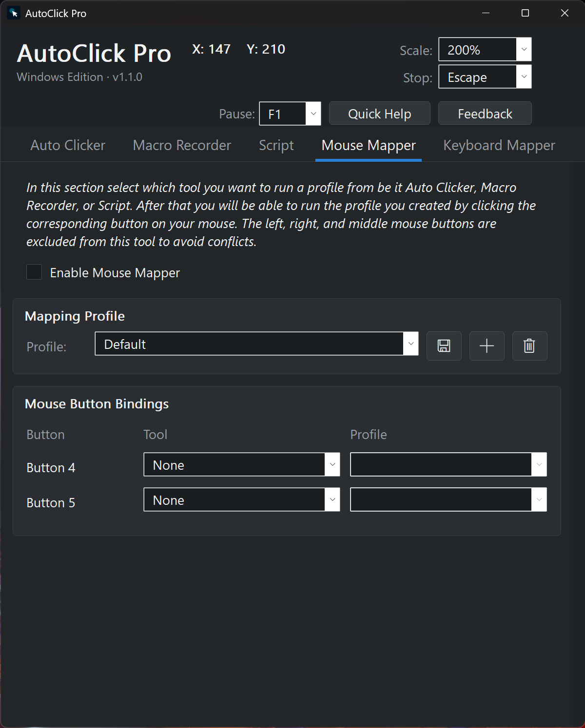Open the Button 5 Profile dropdown

(448, 499)
